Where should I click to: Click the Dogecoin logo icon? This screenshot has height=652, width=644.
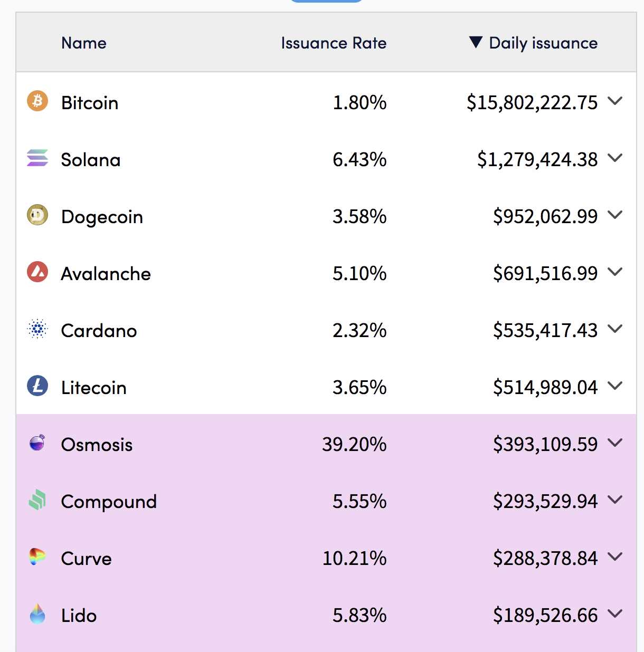(x=37, y=215)
